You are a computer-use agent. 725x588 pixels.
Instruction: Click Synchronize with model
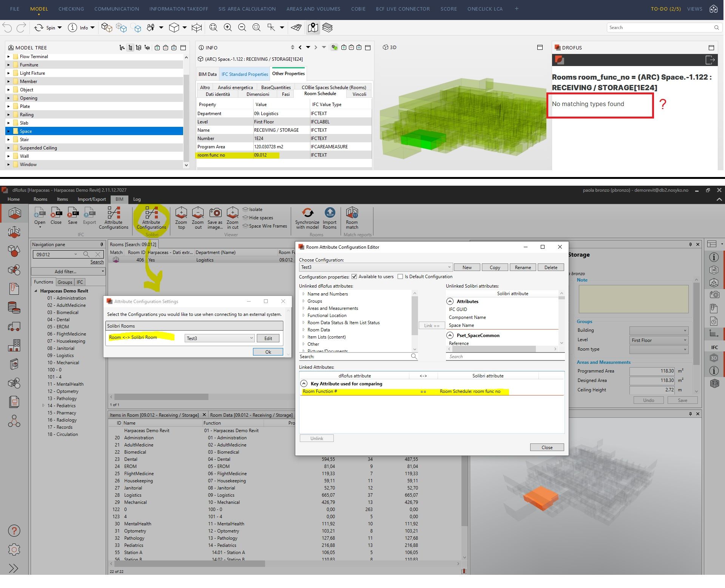[307, 218]
